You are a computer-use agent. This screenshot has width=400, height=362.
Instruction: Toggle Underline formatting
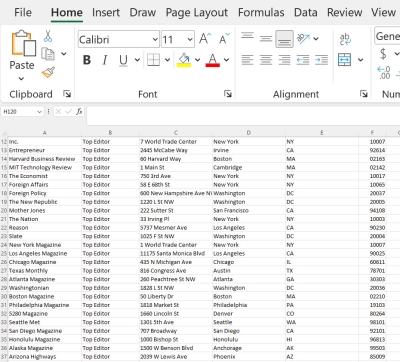click(123, 60)
